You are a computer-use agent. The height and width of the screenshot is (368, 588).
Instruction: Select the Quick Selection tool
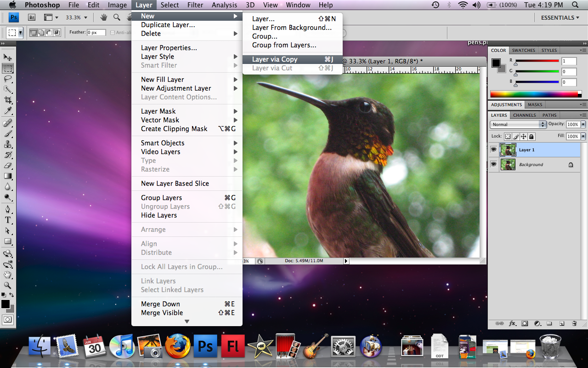(x=8, y=90)
